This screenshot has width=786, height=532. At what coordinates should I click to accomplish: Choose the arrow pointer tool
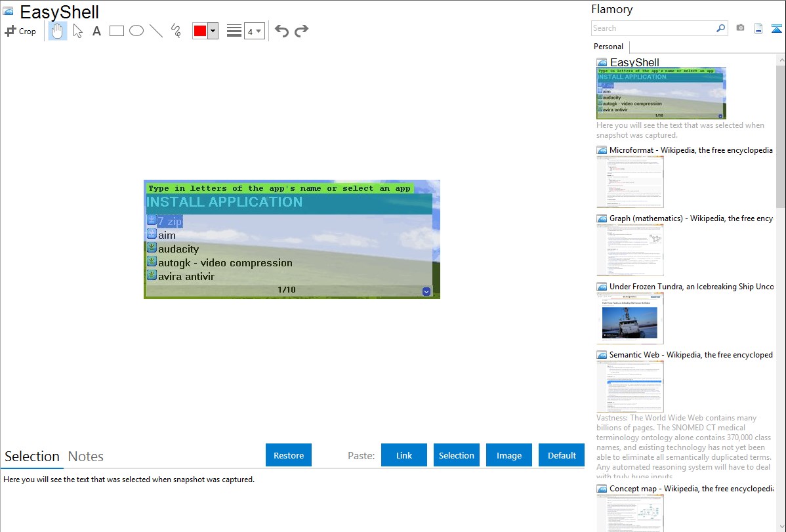coord(77,31)
